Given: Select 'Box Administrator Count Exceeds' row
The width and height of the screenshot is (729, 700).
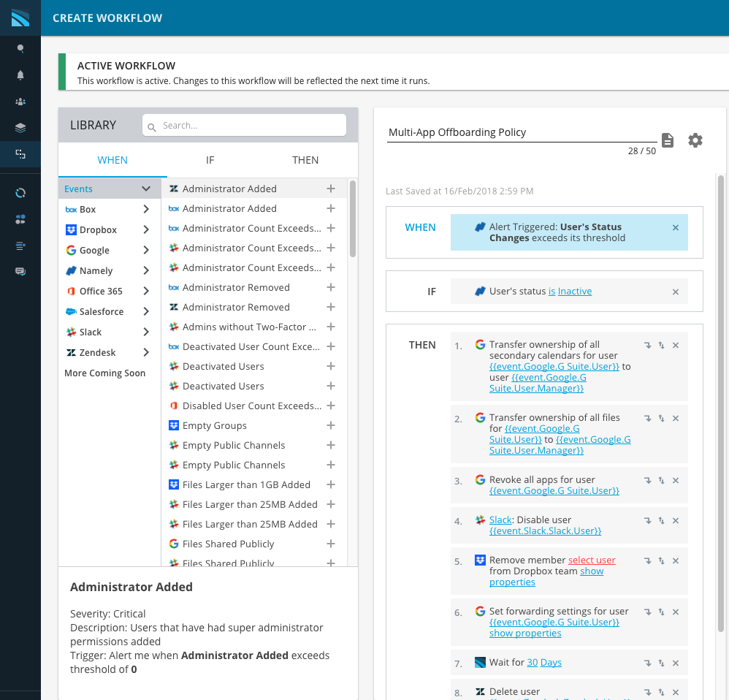Looking at the screenshot, I should [254, 229].
